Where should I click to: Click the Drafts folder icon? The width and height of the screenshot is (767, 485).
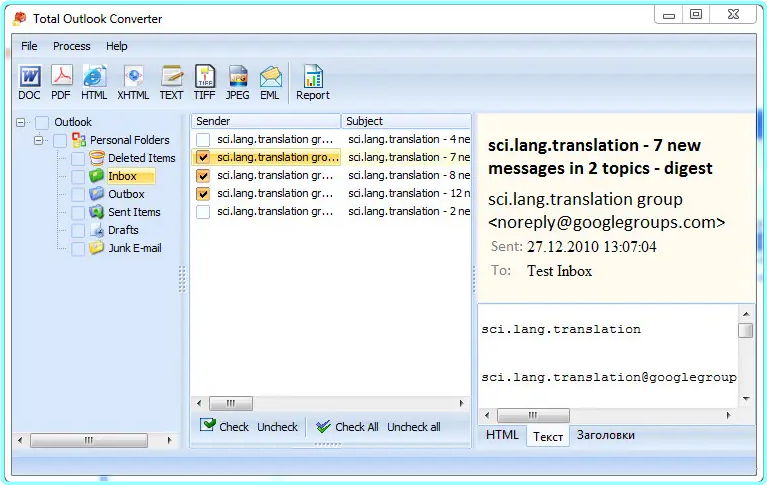[97, 230]
